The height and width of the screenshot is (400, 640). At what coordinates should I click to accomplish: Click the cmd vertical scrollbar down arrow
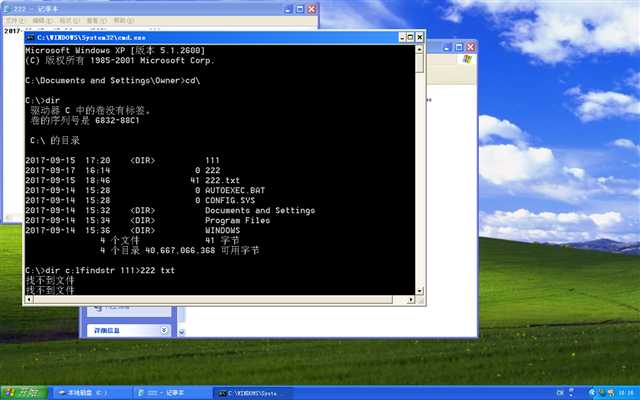tap(419, 291)
